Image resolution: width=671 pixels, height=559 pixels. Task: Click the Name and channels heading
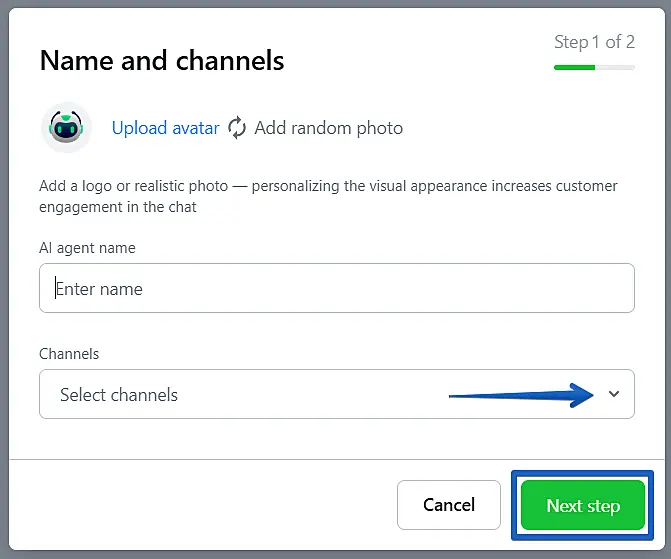(162, 61)
